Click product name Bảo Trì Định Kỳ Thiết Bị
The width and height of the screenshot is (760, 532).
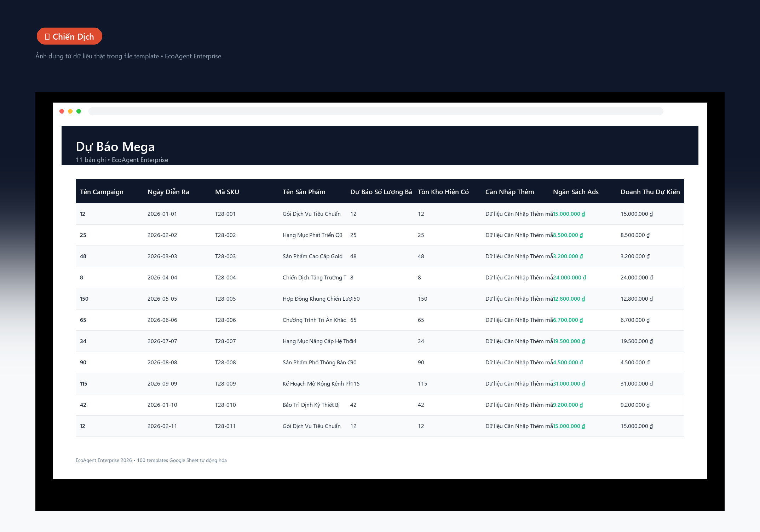coord(311,405)
